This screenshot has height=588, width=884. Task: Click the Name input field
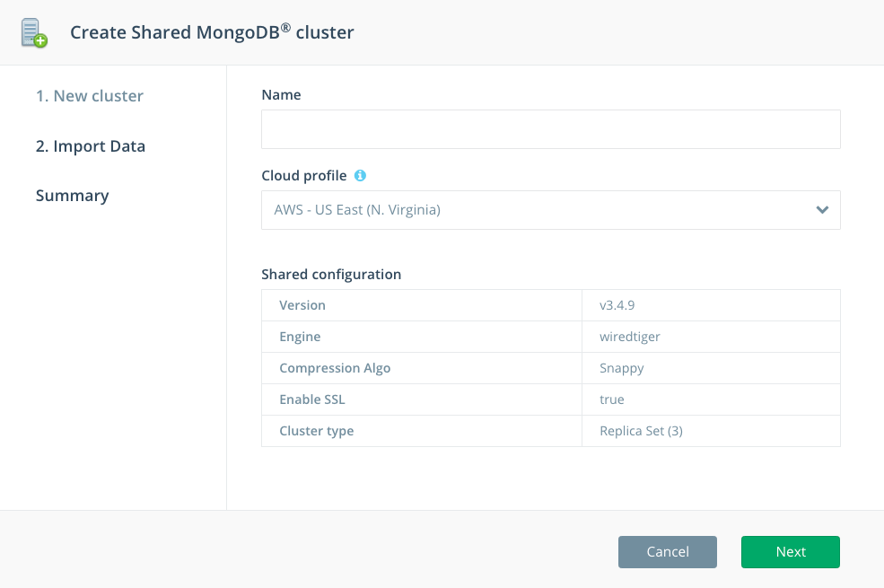point(551,129)
